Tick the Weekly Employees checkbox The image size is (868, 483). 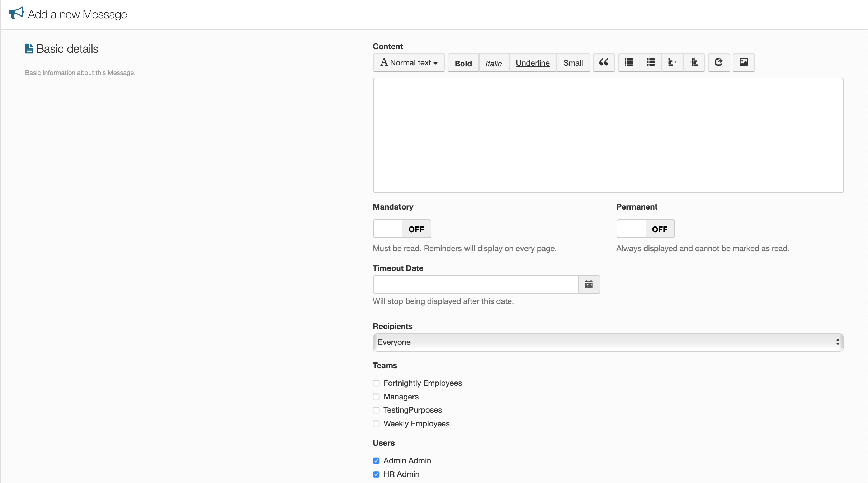click(x=376, y=424)
